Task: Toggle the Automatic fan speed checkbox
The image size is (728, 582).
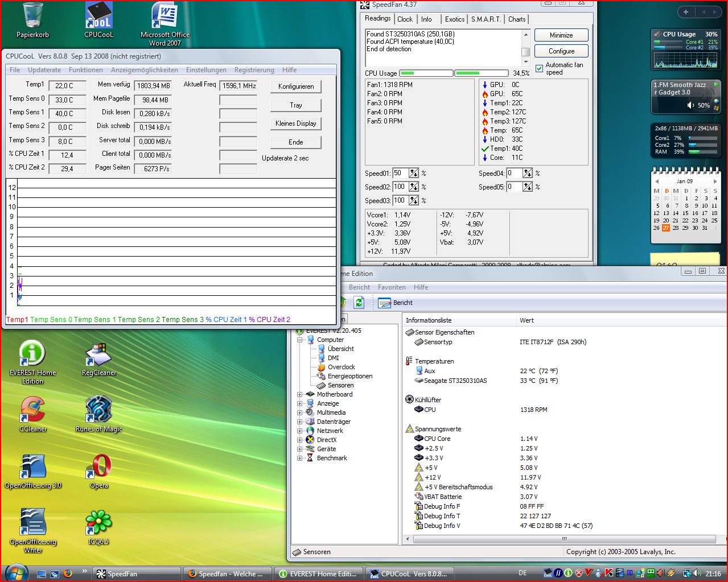Action: (540, 68)
